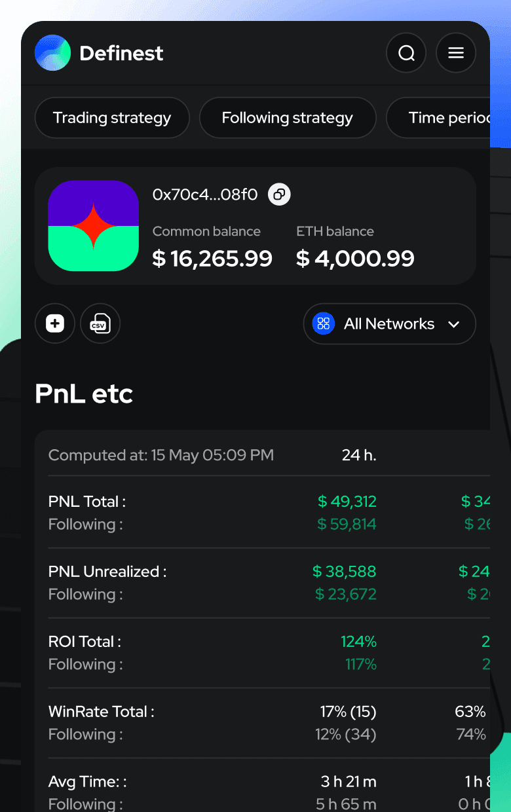
Task: Click the wallet avatar image
Action: coord(94,226)
